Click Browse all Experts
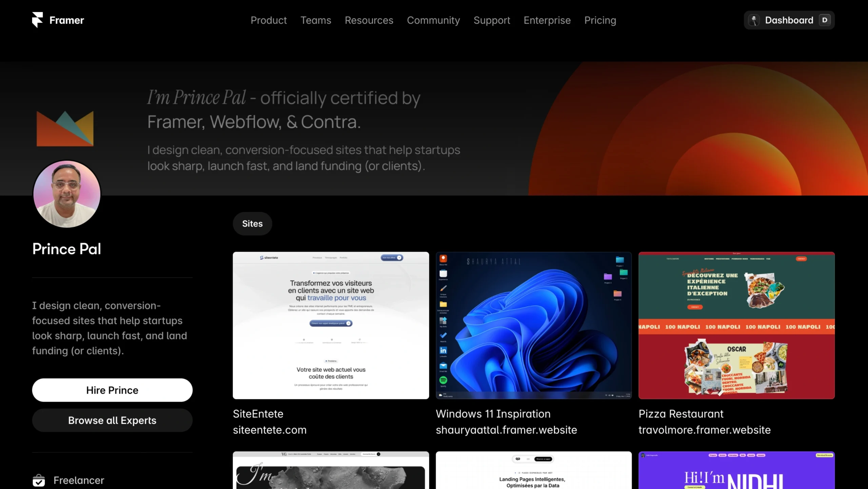 click(112, 420)
